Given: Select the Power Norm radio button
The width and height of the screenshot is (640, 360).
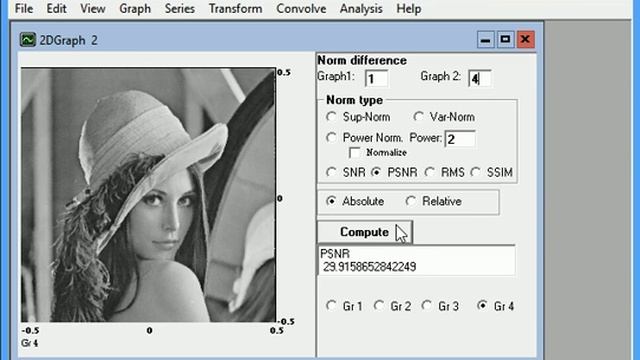Looking at the screenshot, I should point(331,138).
